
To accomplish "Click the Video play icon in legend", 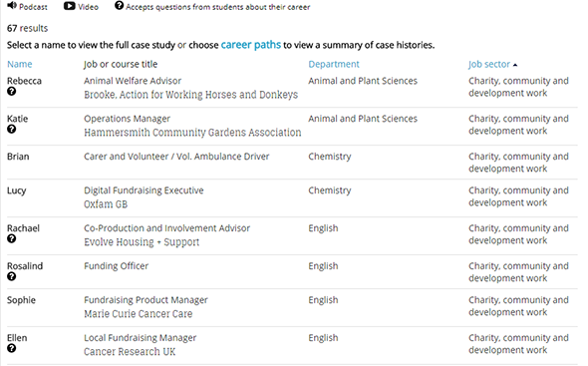I will pyautogui.click(x=70, y=6).
